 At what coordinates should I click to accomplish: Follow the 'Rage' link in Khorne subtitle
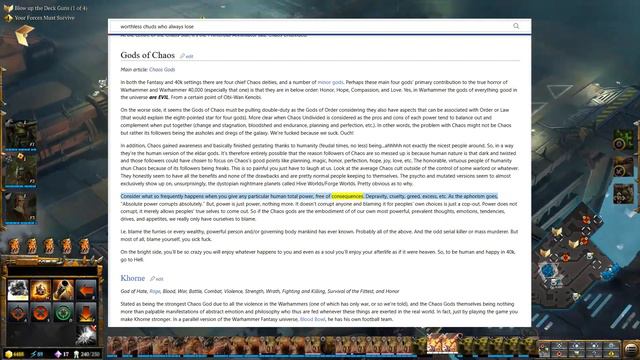155,291
